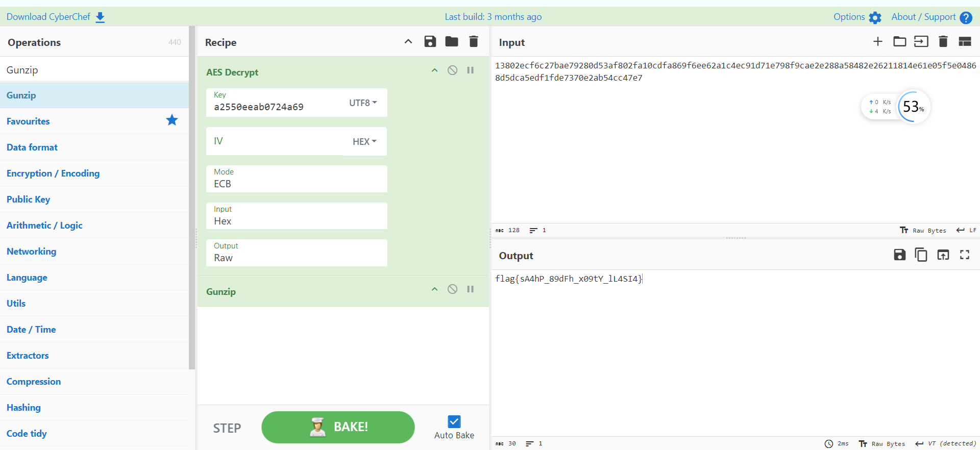Replace input with output icon
Viewport: 980px width, 450px height.
pos(943,255)
